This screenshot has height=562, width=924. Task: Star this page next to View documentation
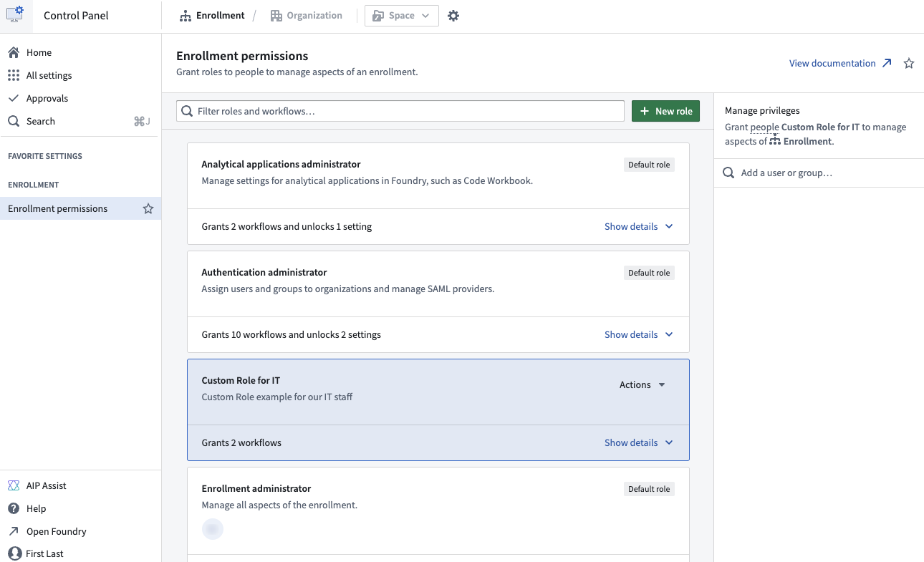point(908,63)
